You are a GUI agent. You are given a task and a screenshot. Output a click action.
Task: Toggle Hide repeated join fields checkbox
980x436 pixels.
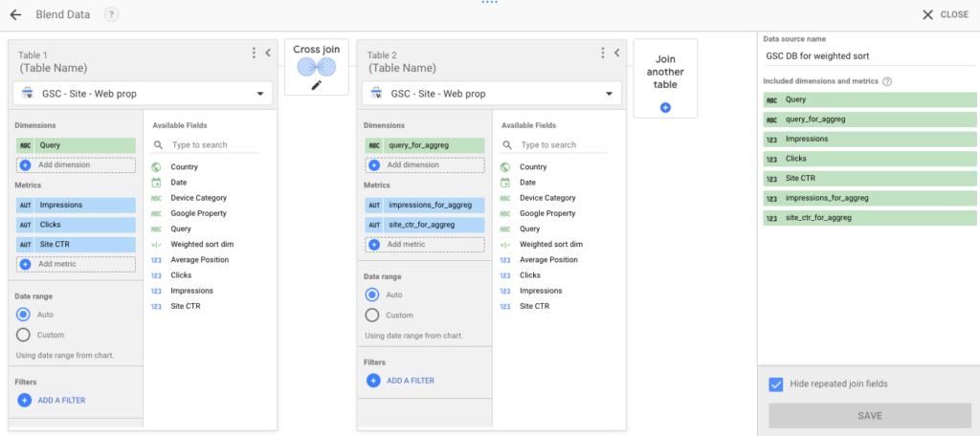pos(775,384)
